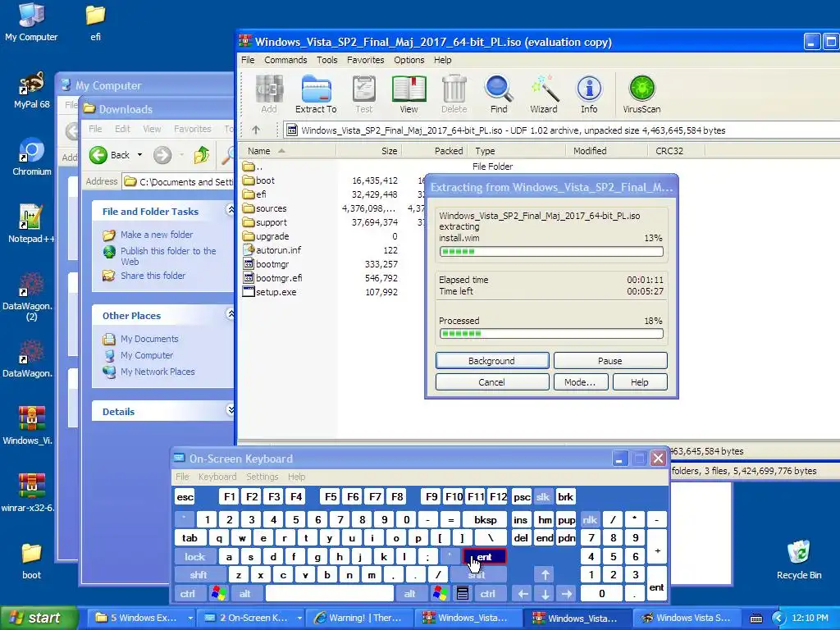The width and height of the screenshot is (840, 630).
Task: Select the winrar-x32 installer desktop icon
Action: (x=28, y=492)
